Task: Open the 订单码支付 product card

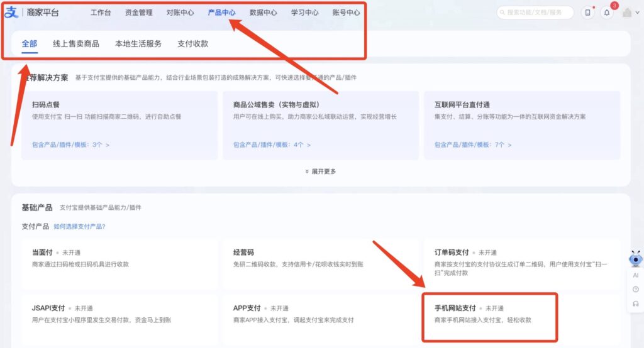Action: coord(522,263)
